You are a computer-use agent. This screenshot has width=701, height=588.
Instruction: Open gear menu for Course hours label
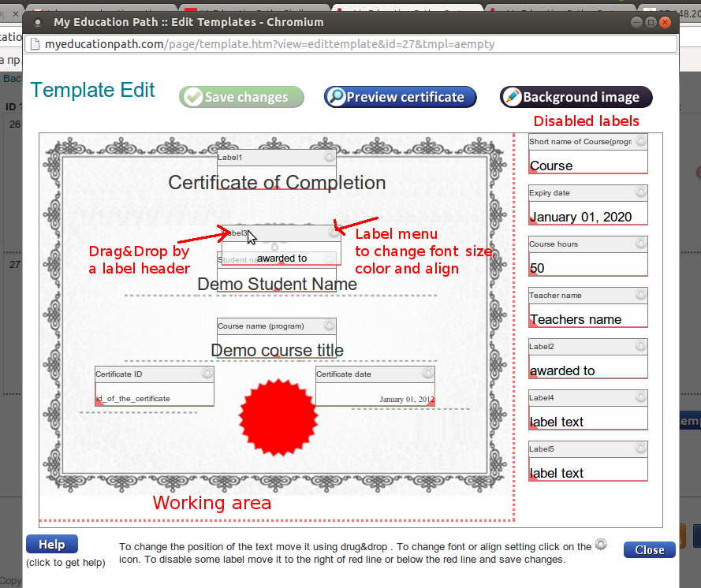click(x=640, y=244)
